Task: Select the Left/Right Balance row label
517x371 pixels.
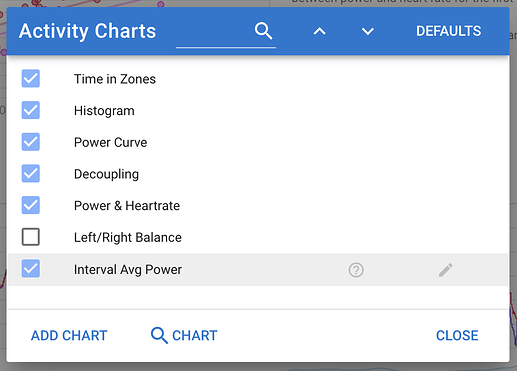Action: (x=128, y=237)
